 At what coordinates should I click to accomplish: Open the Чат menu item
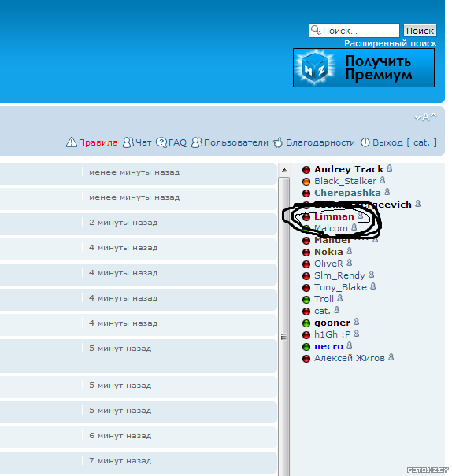[x=137, y=142]
